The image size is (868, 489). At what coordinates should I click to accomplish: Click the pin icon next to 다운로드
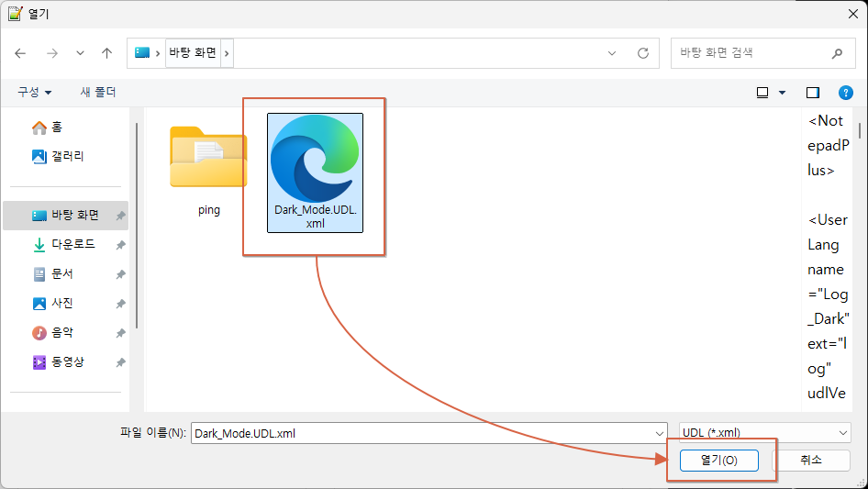[x=120, y=245]
